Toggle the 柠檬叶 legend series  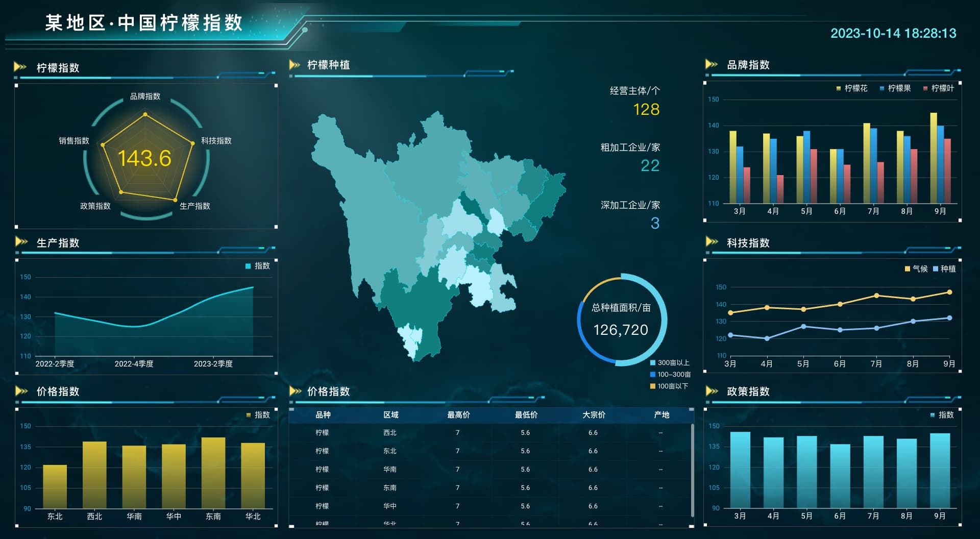938,88
